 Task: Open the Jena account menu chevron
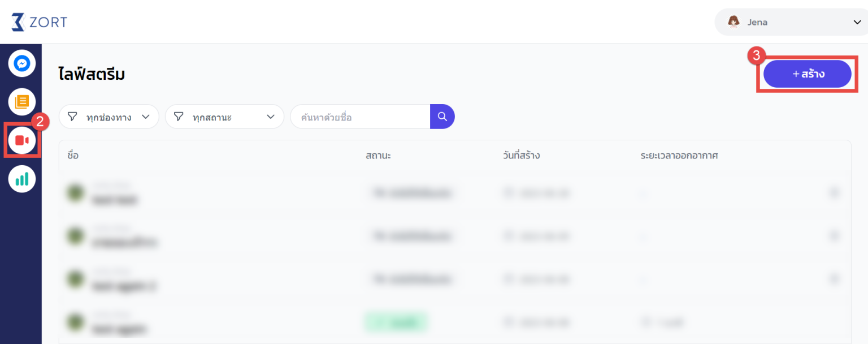point(857,22)
